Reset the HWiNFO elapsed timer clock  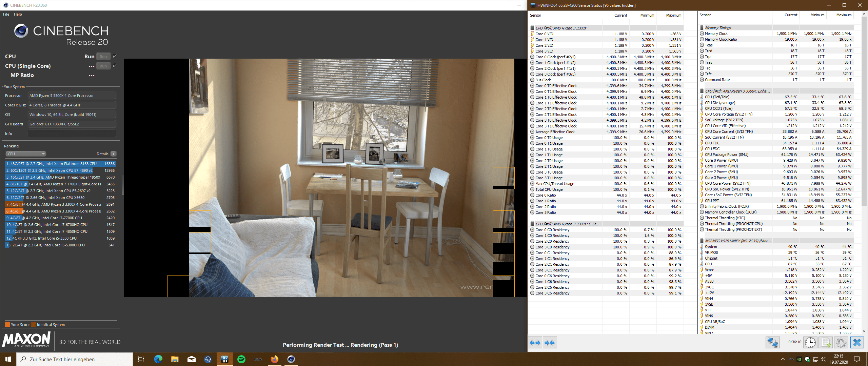[810, 343]
